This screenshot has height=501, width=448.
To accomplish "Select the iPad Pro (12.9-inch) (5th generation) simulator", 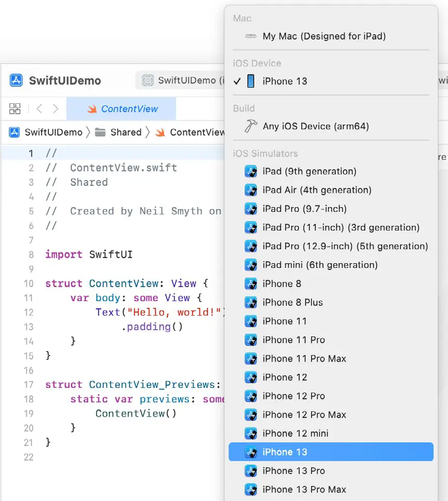I will tap(331, 246).
